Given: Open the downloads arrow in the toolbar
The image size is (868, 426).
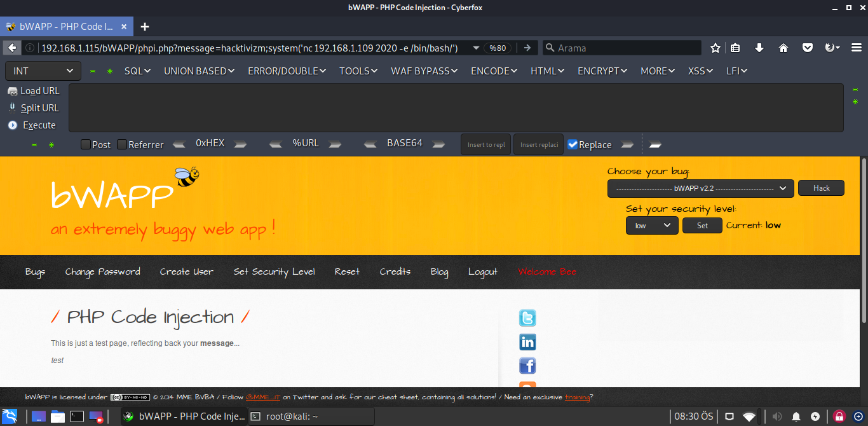Looking at the screenshot, I should tap(759, 48).
